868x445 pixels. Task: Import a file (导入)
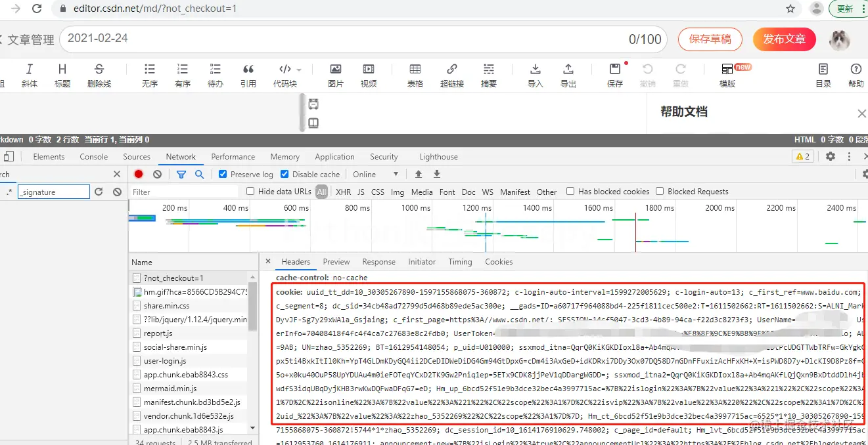[x=536, y=75]
